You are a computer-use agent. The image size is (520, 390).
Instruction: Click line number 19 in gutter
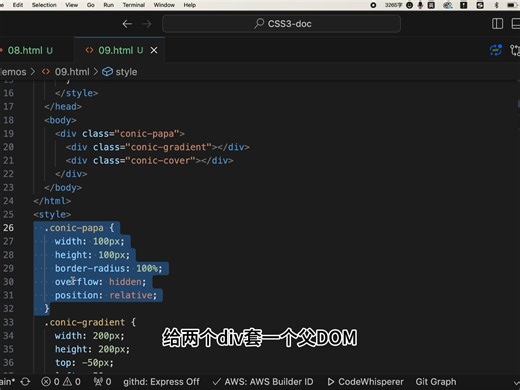tap(9, 133)
